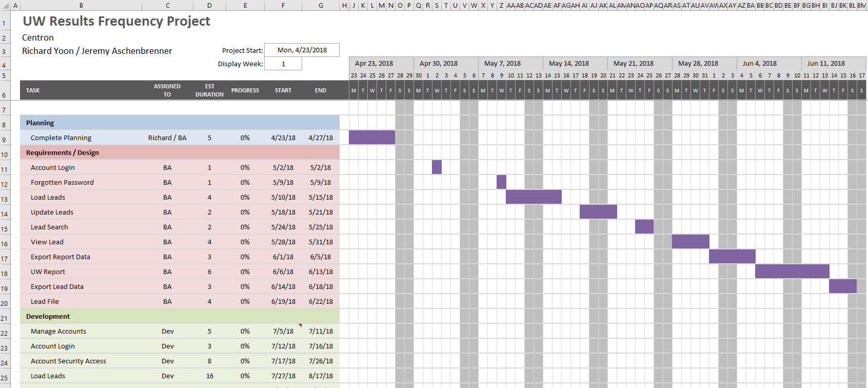This screenshot has height=388, width=868.
Task: Select the Account Security Access task cell
Action: [81, 361]
